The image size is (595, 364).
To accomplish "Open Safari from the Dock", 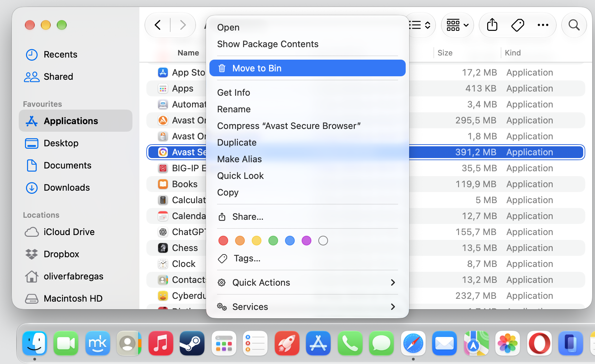I will (413, 343).
